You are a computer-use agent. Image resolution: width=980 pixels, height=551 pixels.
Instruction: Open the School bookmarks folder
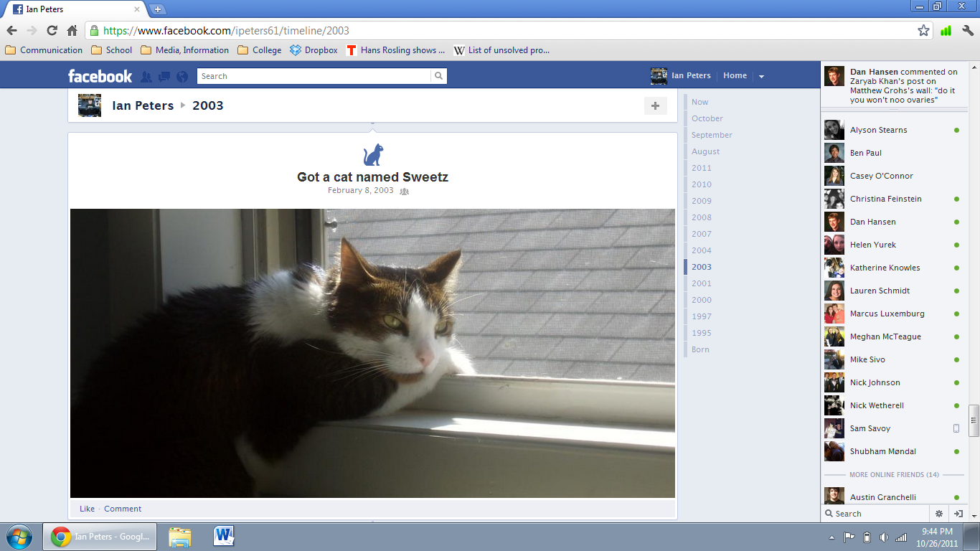(111, 50)
